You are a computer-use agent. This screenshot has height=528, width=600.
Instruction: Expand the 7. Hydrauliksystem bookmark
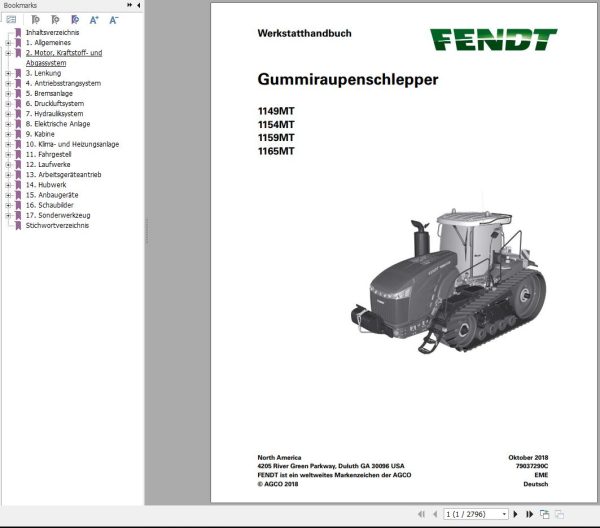[8, 114]
